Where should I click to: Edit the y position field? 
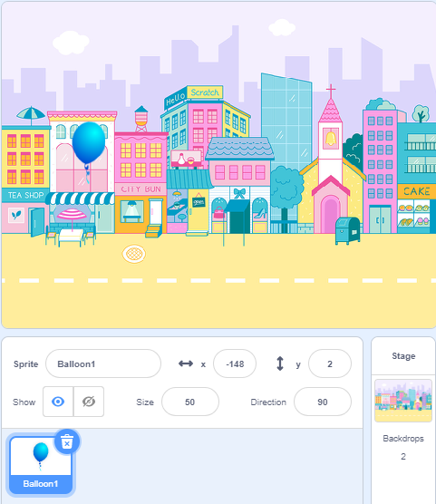(330, 363)
